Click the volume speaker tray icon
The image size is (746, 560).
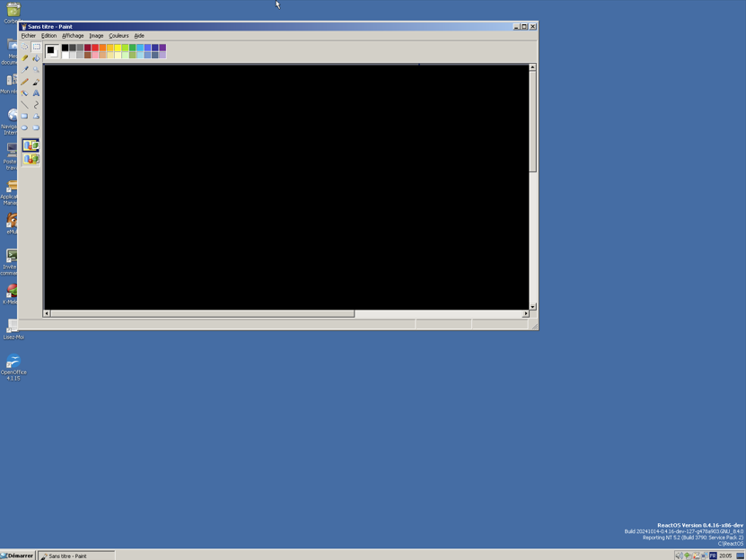[679, 556]
